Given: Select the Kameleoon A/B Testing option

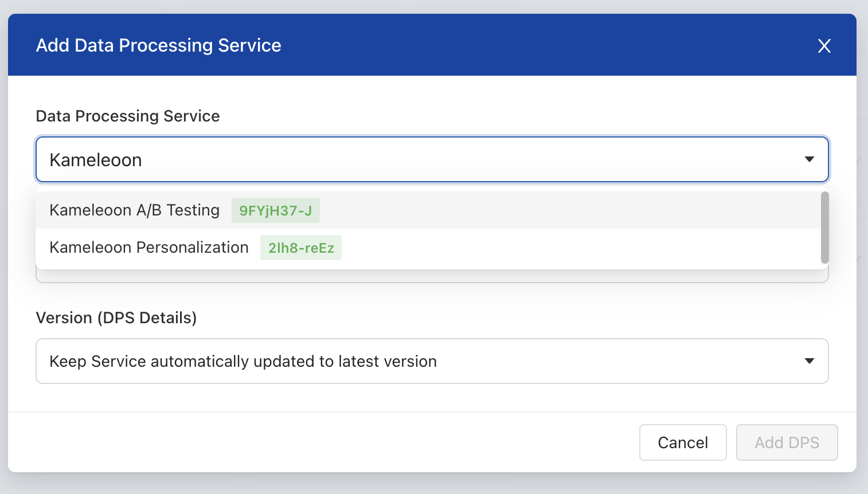Looking at the screenshot, I should pos(135,210).
